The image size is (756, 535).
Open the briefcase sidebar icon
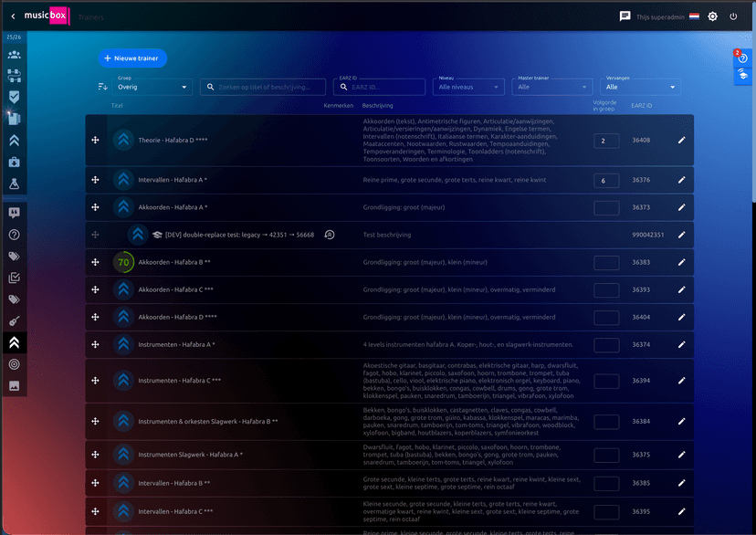click(14, 162)
